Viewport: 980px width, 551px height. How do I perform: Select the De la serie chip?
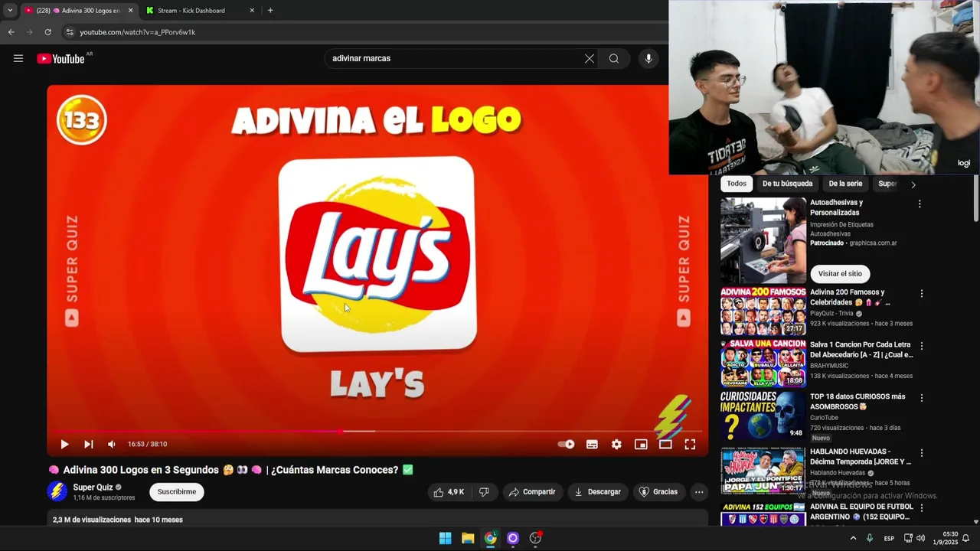point(845,184)
